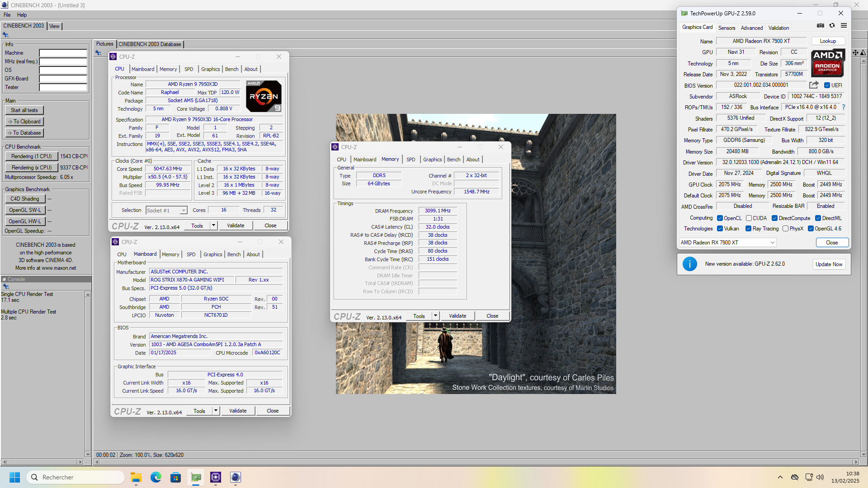868x488 pixels.
Task: Click Update Now in GPU-Z notice
Action: pos(829,264)
